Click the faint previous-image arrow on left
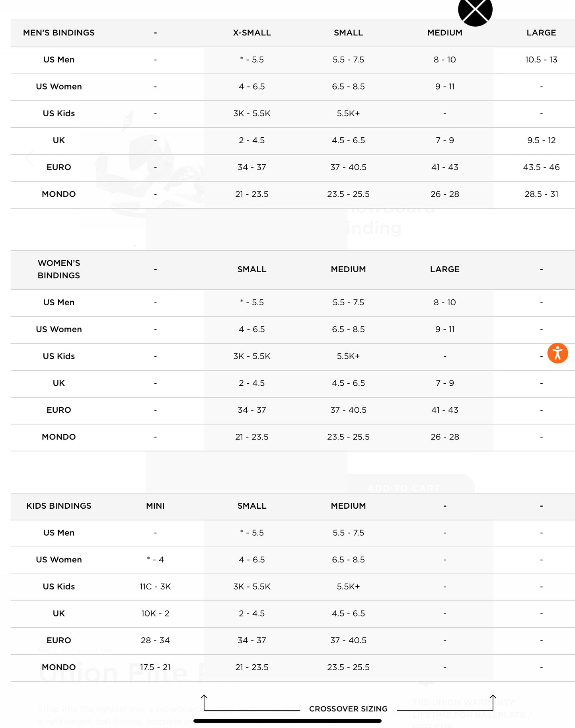Viewport: 575px width, 728px height. click(x=29, y=158)
